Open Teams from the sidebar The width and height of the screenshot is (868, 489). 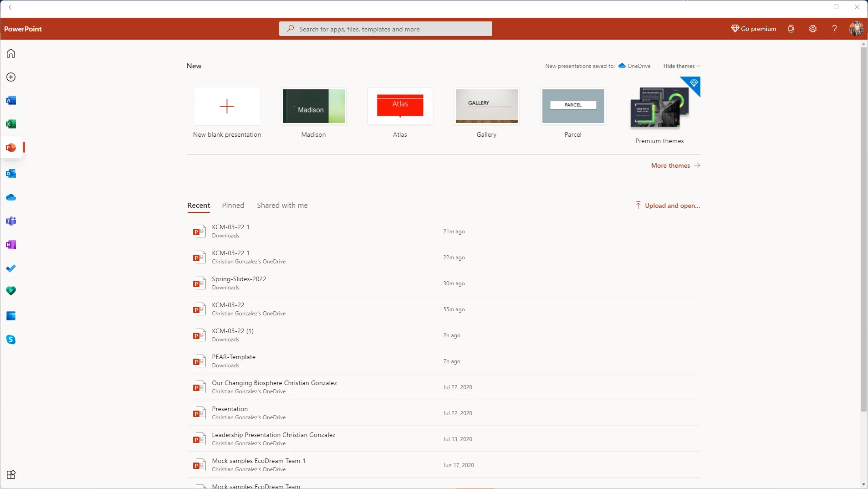click(11, 221)
